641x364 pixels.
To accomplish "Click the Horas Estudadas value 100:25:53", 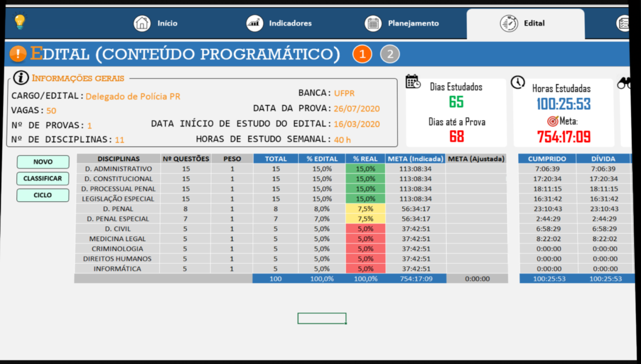I will coord(563,104).
